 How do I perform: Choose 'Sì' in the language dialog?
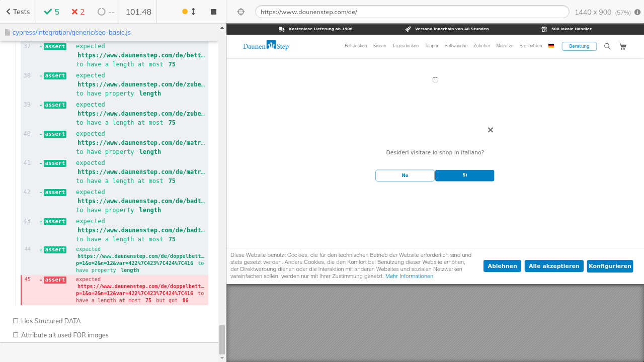click(x=464, y=175)
